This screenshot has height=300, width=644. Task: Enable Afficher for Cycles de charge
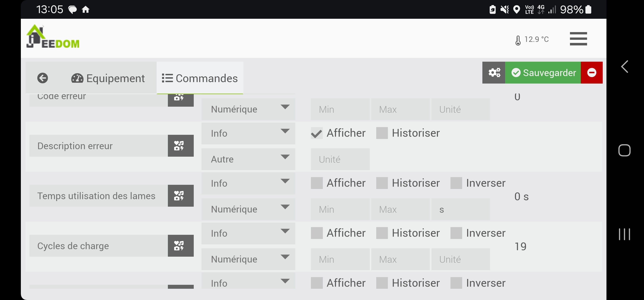317,233
